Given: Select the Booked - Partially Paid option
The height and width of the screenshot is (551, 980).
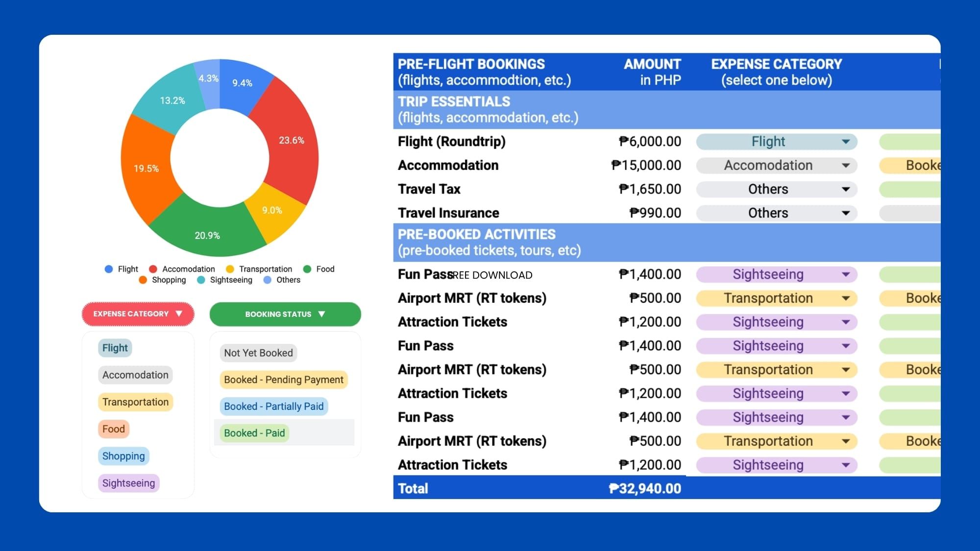Looking at the screenshot, I should pyautogui.click(x=273, y=407).
